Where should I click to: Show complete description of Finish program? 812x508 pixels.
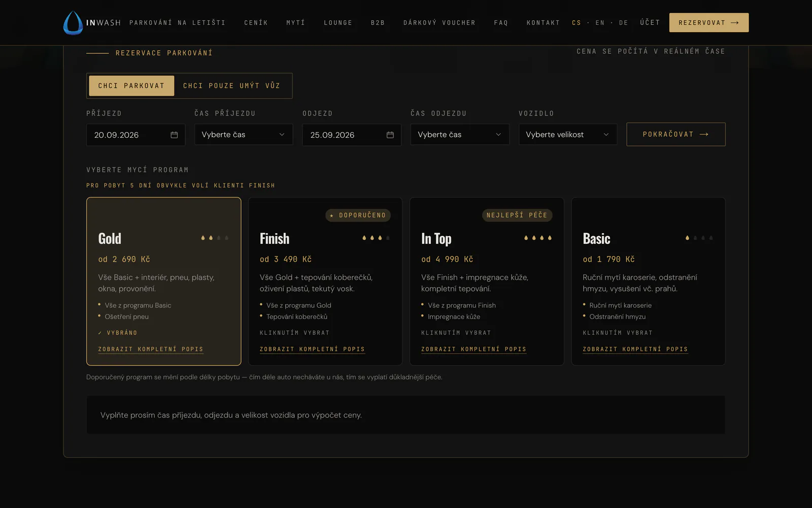pyautogui.click(x=312, y=350)
